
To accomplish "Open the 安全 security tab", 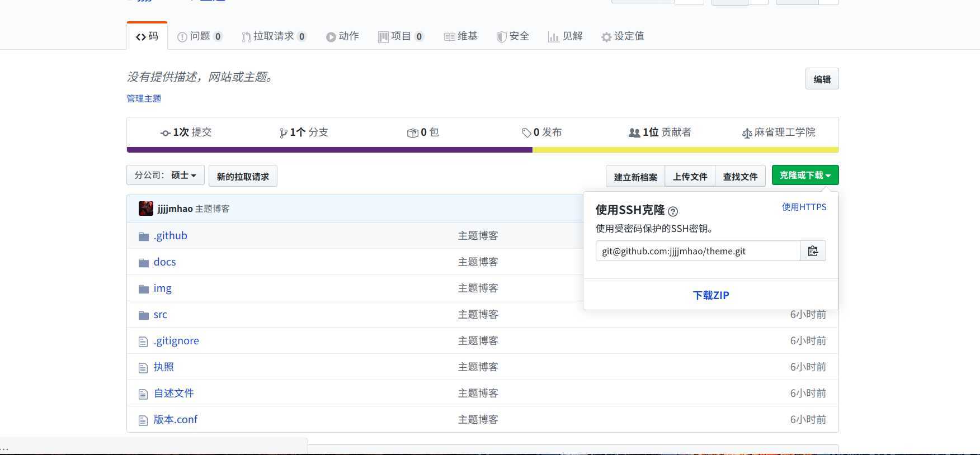I will click(513, 36).
